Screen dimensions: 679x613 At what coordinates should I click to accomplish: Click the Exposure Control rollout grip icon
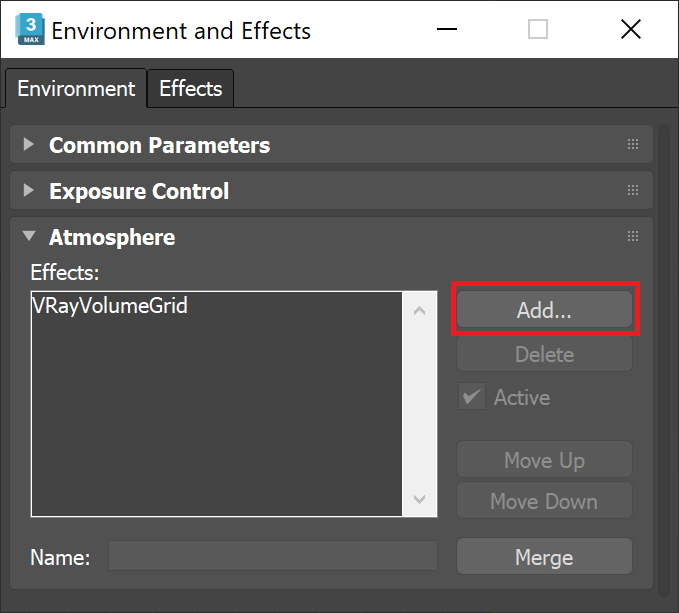pos(633,190)
